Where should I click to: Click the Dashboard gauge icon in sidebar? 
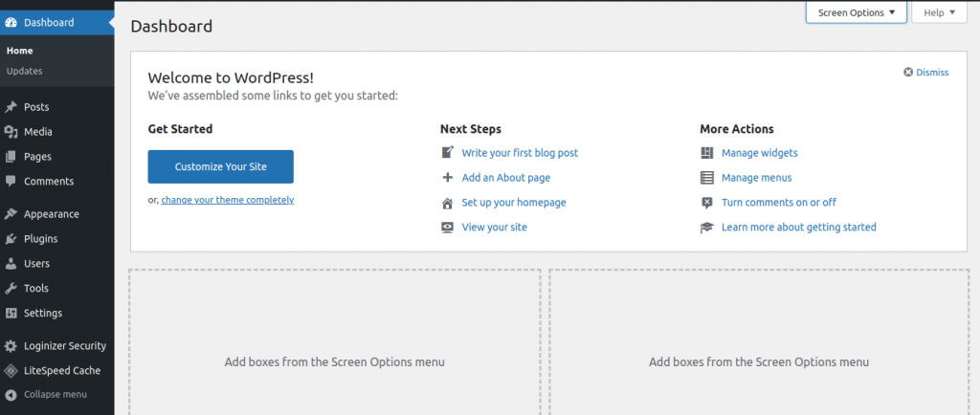11,22
